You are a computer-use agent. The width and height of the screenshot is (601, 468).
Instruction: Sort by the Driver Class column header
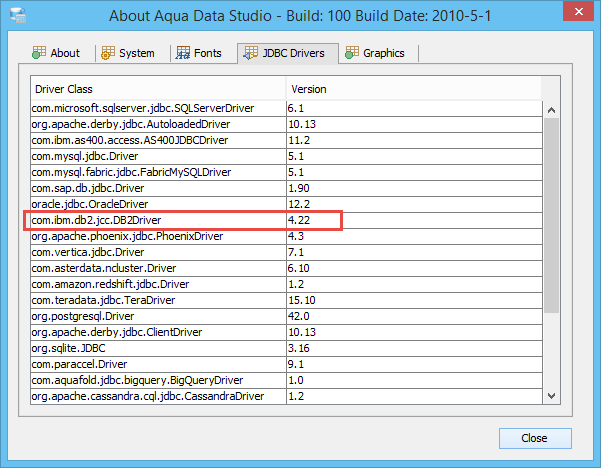click(157, 89)
